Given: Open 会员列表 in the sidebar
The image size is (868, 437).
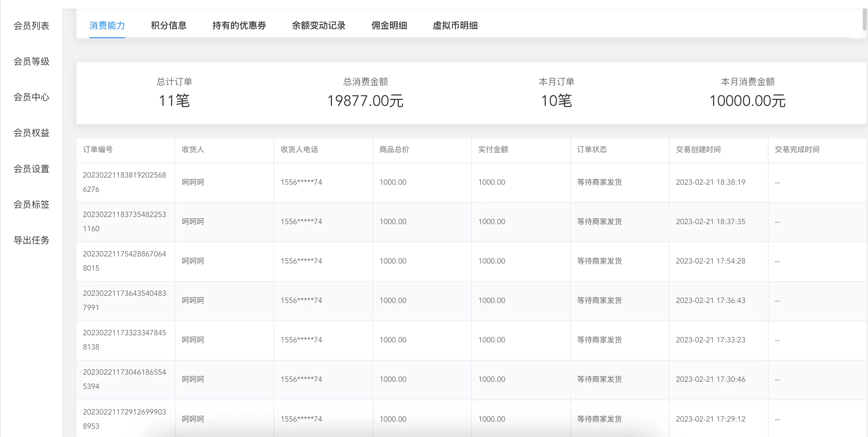Looking at the screenshot, I should pyautogui.click(x=32, y=26).
